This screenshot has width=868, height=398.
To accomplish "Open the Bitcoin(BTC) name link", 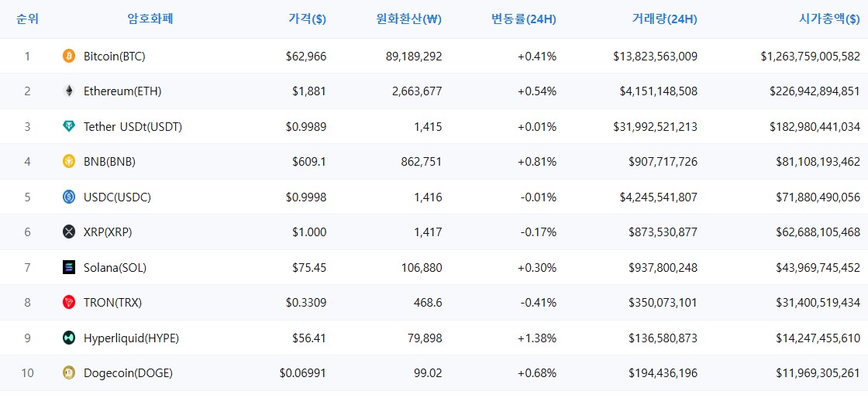I will [x=115, y=56].
